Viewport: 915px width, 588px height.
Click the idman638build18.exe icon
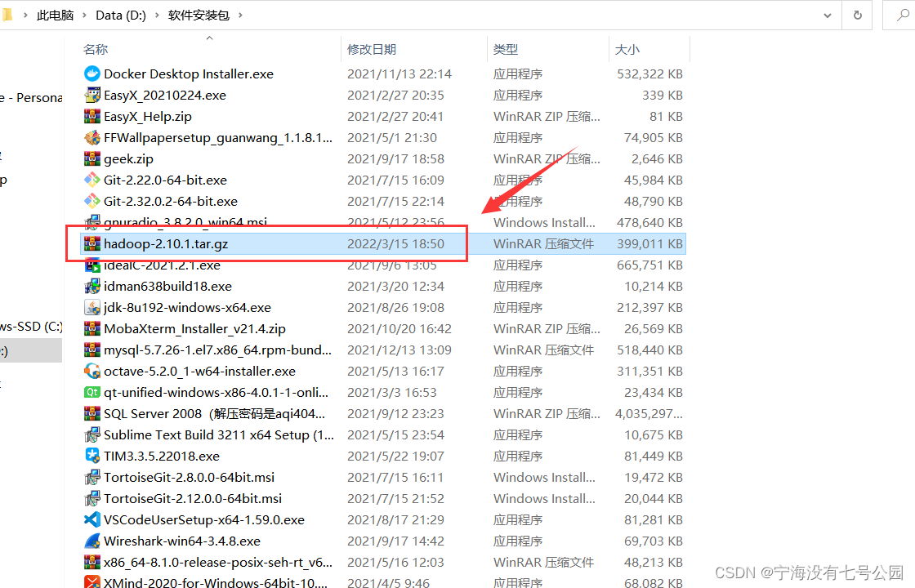(92, 287)
